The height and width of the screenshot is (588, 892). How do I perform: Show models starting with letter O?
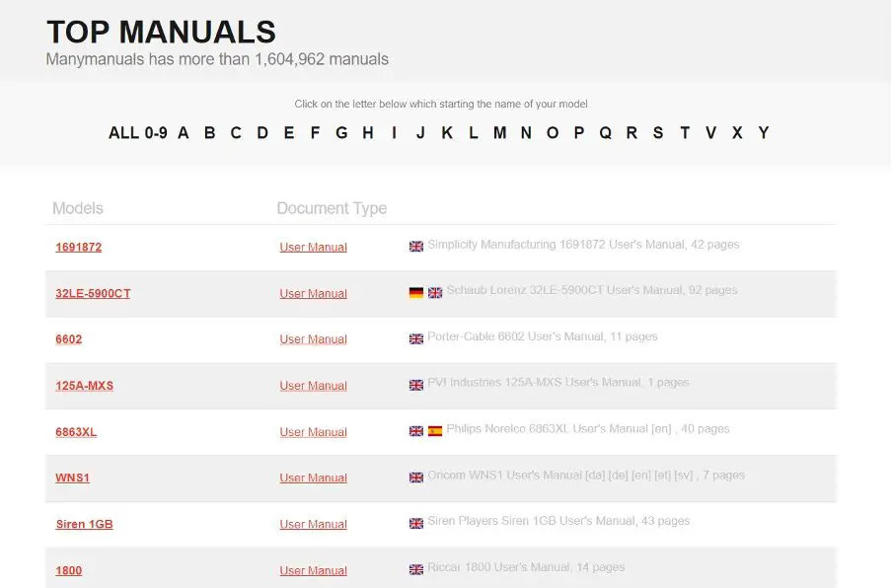point(553,133)
